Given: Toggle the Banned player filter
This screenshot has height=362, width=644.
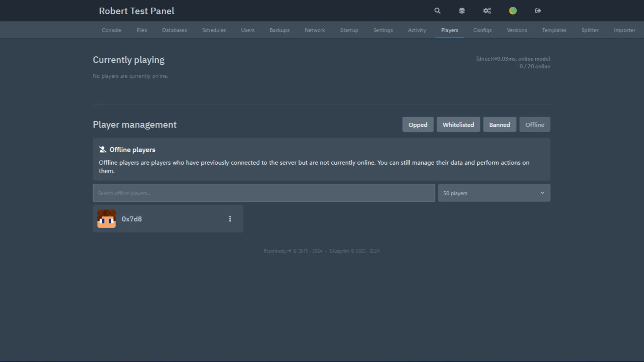Looking at the screenshot, I should pos(499,124).
